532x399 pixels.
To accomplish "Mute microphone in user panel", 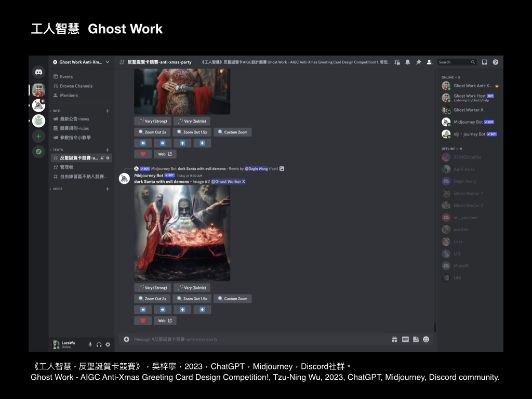I will 90,344.
